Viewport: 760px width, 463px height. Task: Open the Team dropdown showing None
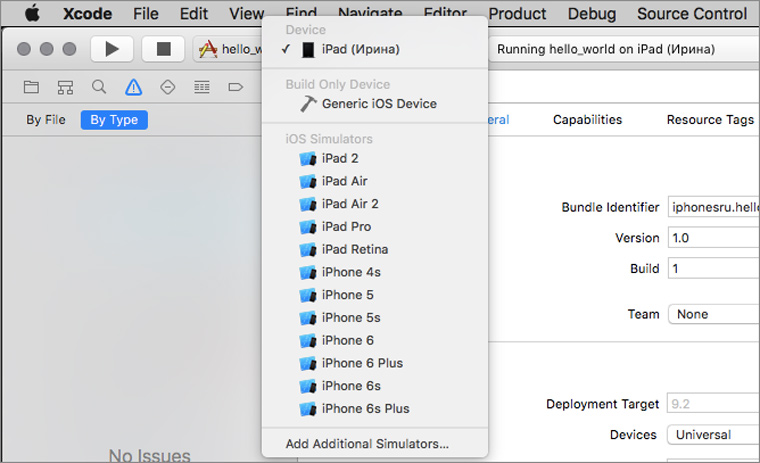[713, 314]
